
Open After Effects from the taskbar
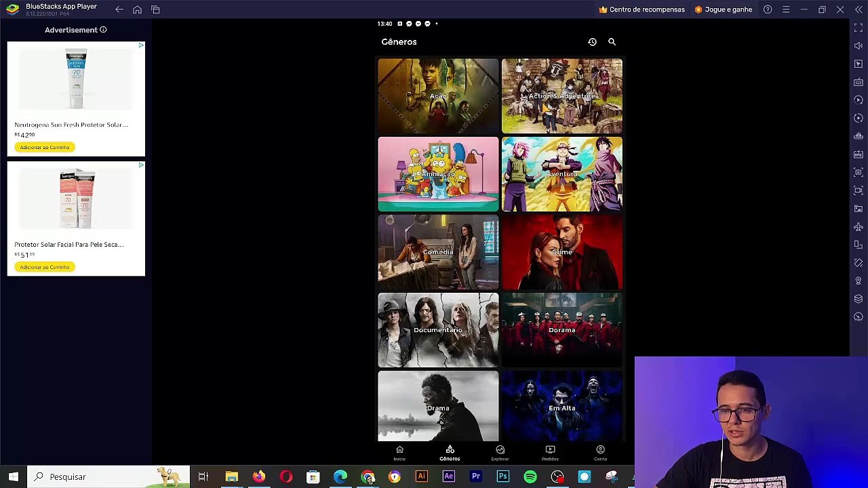point(449,476)
